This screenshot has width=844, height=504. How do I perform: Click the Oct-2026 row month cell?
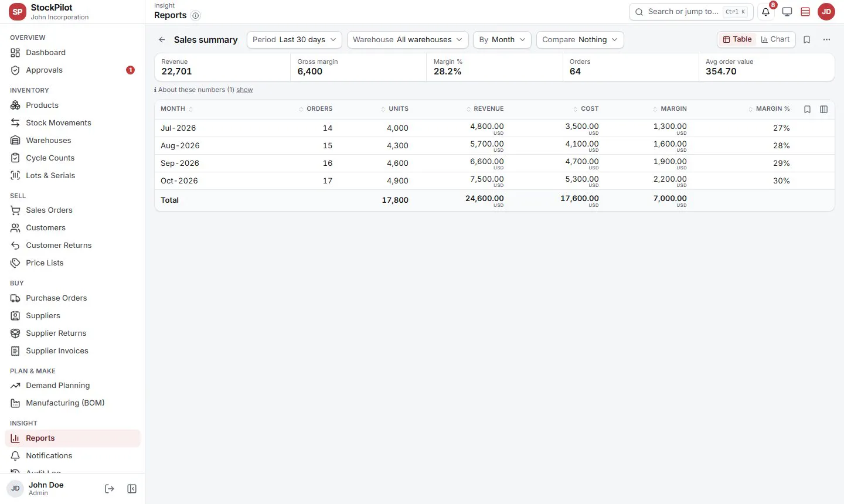(x=179, y=181)
